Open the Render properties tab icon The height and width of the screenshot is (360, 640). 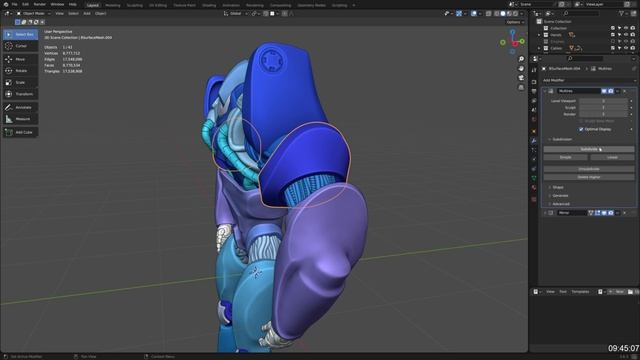point(534,82)
